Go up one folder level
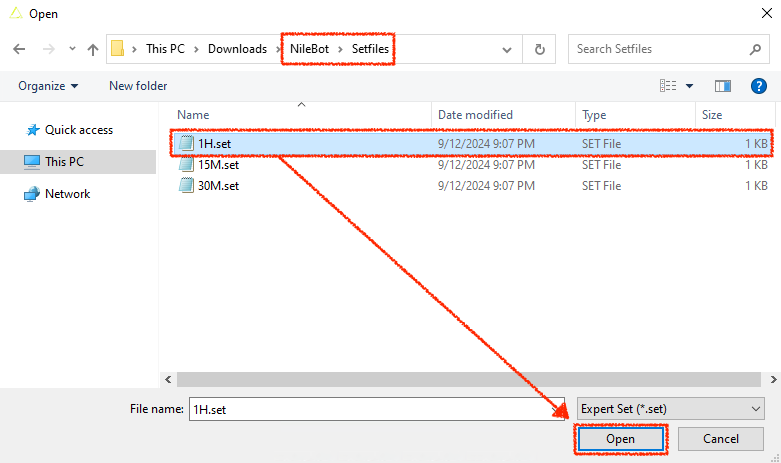781x463 pixels. (93, 49)
